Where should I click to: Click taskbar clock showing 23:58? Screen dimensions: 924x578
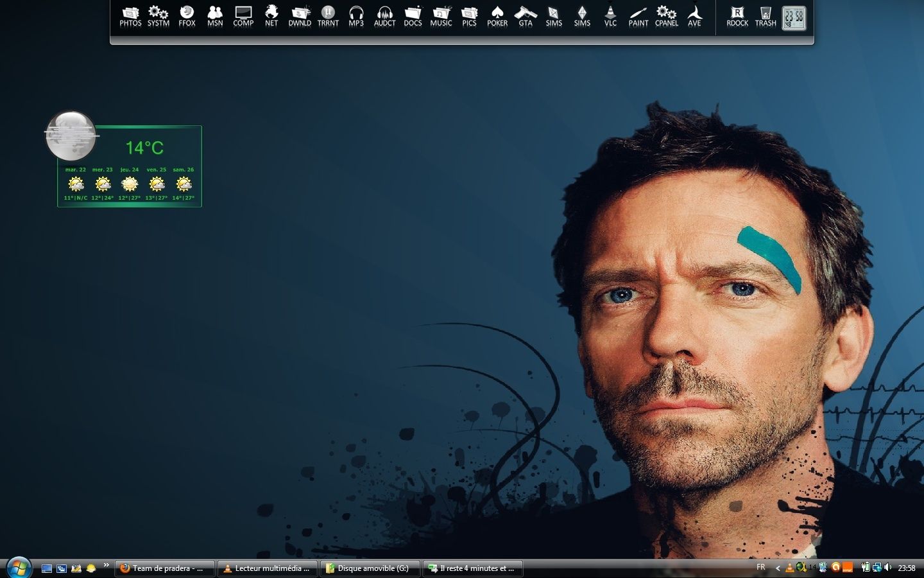tap(907, 568)
